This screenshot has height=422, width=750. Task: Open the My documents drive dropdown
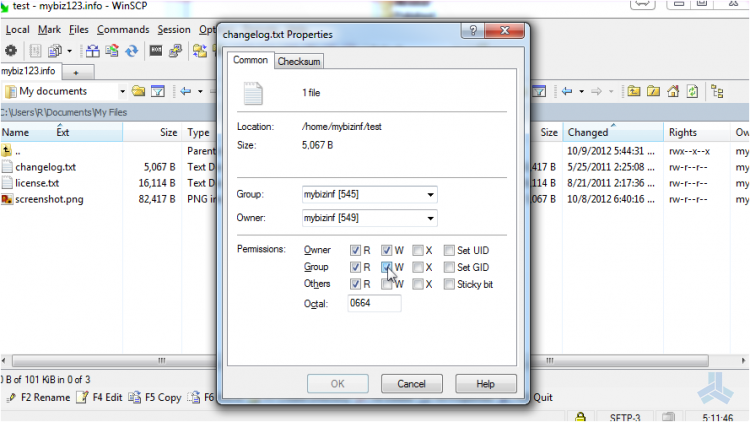click(122, 91)
